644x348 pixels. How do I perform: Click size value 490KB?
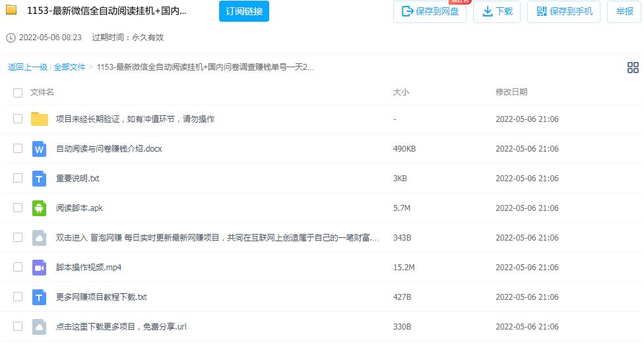(x=404, y=148)
